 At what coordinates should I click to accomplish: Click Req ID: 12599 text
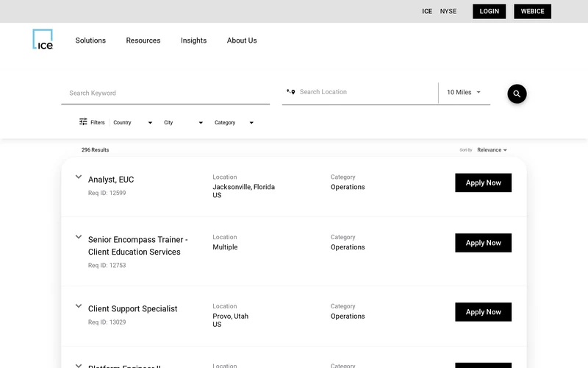pos(107,193)
